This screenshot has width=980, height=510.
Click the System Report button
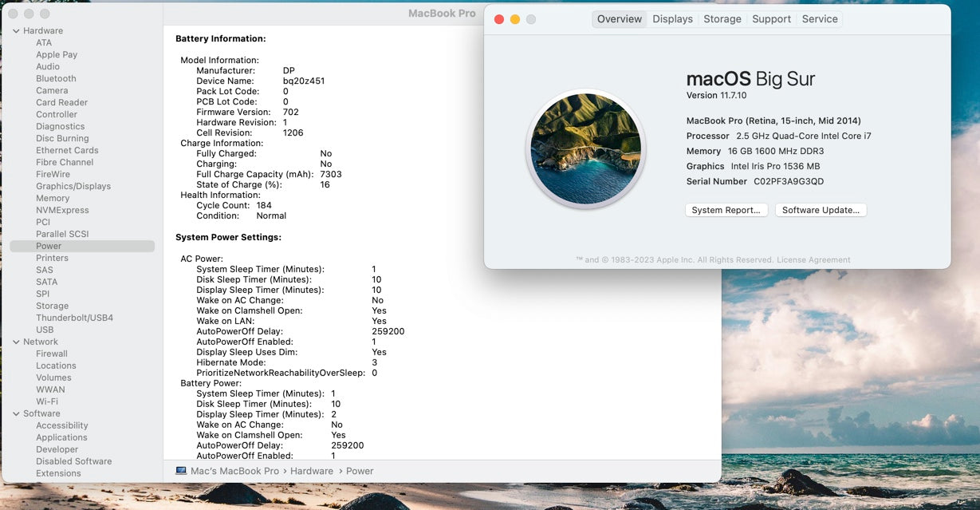pyautogui.click(x=726, y=210)
